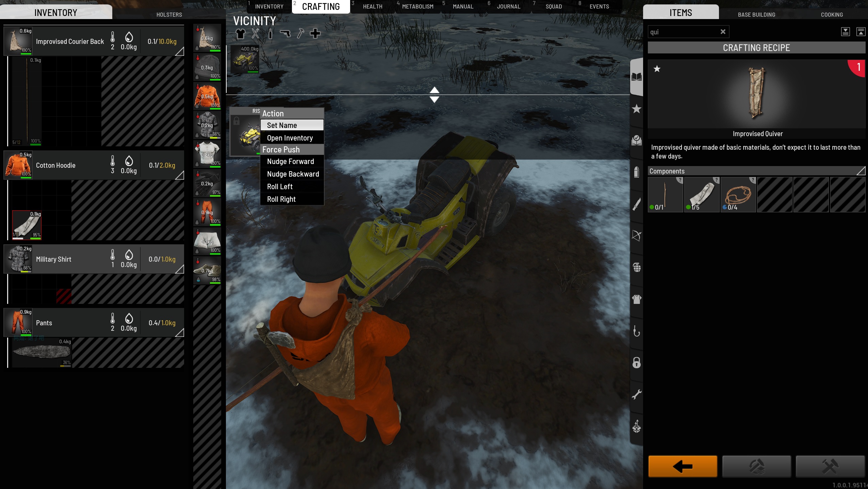The image size is (868, 489).
Task: Open the clothing crafting category
Action: click(x=637, y=299)
